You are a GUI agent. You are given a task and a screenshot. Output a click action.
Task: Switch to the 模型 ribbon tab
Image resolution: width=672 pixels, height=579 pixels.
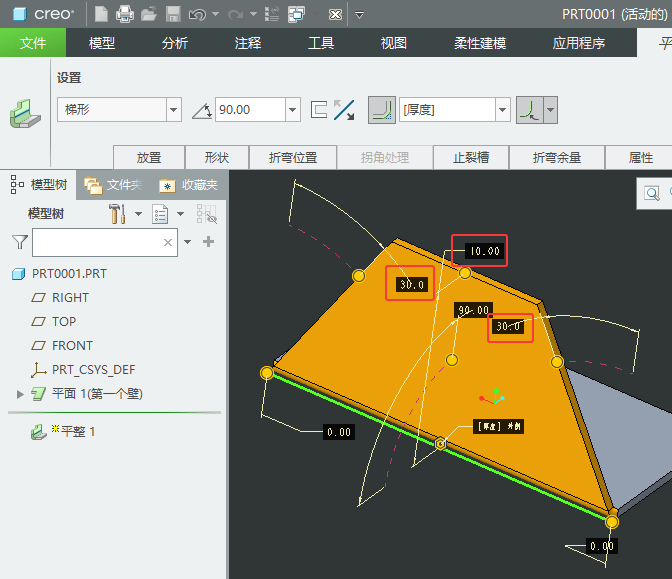pyautogui.click(x=102, y=43)
